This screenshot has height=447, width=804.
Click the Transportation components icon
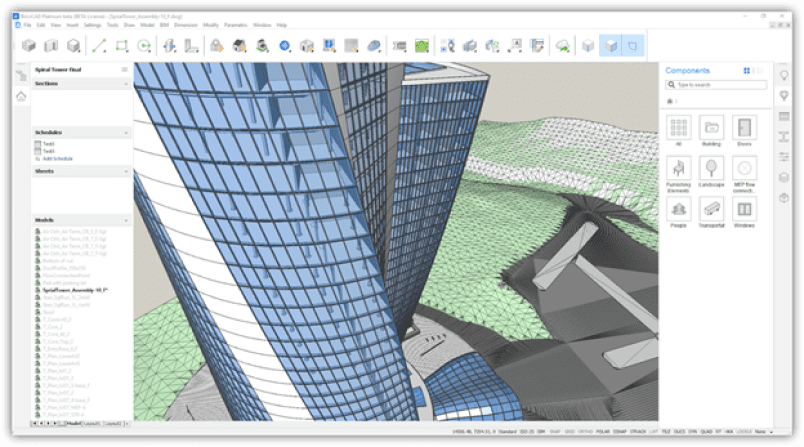[x=711, y=208]
